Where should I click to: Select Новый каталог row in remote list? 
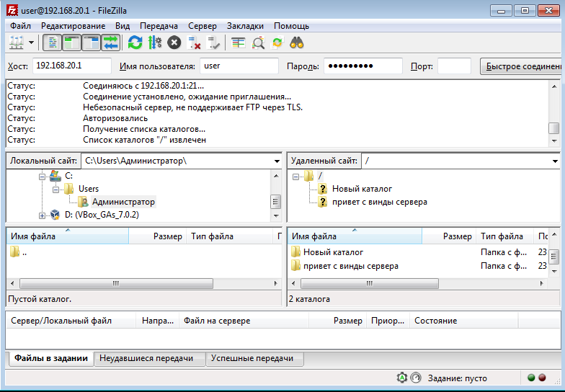[418, 252]
